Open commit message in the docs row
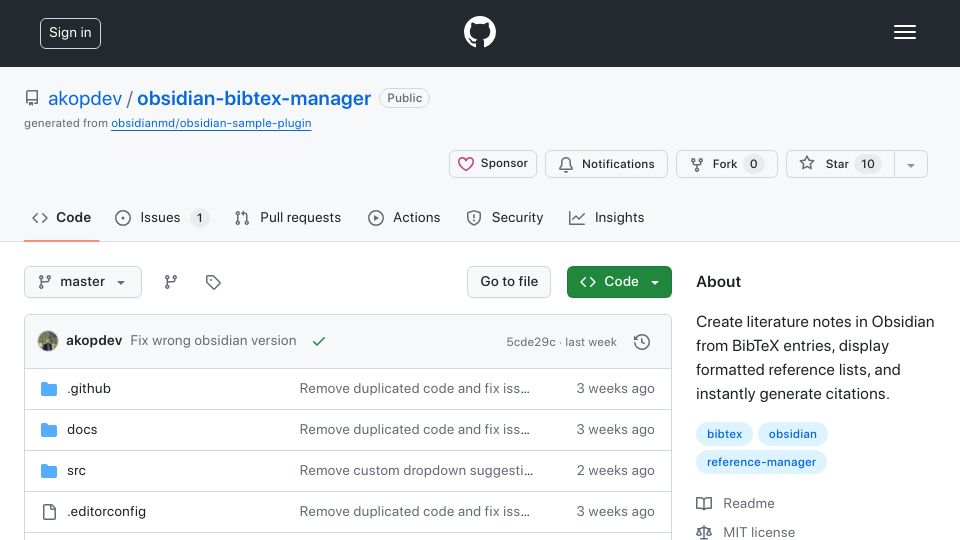Screen dimensions: 960x540 (x=414, y=430)
